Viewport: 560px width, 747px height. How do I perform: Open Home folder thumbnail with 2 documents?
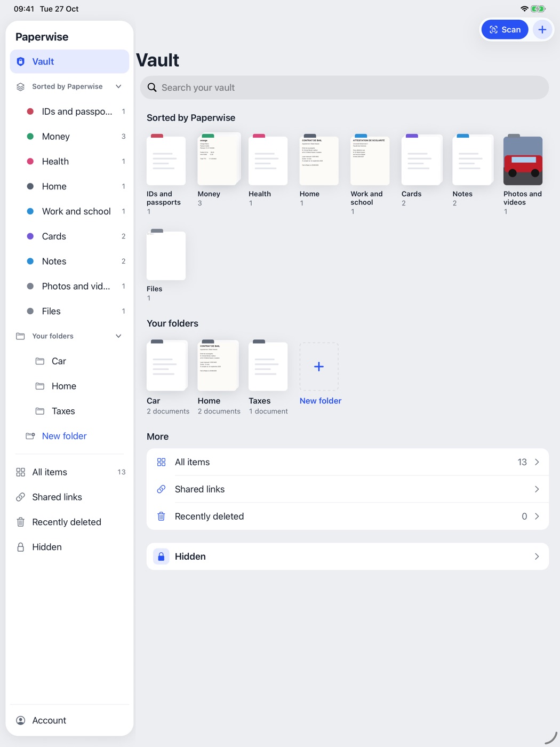(x=218, y=365)
